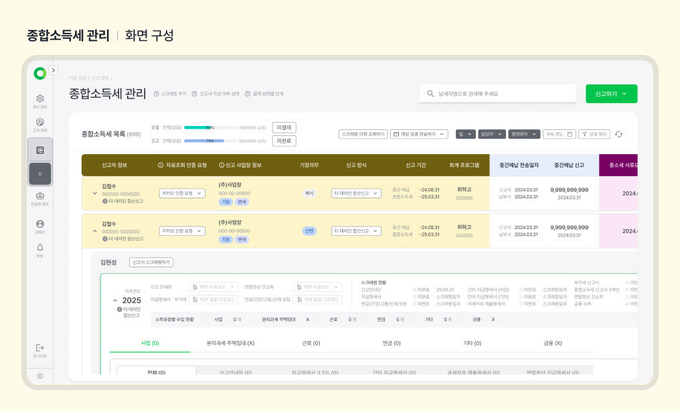Open the gear icon in the left sidebar
The width and height of the screenshot is (680, 412).
[x=40, y=100]
